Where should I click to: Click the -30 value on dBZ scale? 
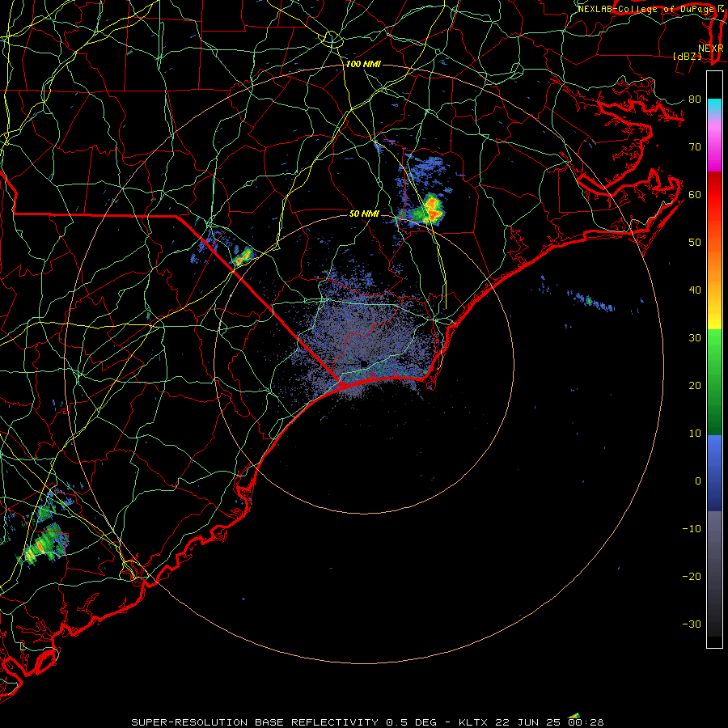pyautogui.click(x=692, y=624)
